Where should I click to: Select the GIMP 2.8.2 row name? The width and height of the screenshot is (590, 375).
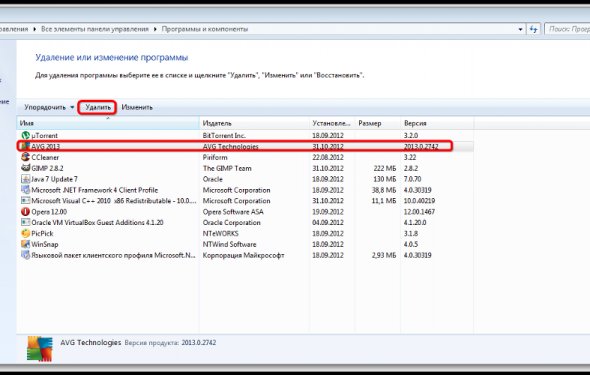coord(47,168)
